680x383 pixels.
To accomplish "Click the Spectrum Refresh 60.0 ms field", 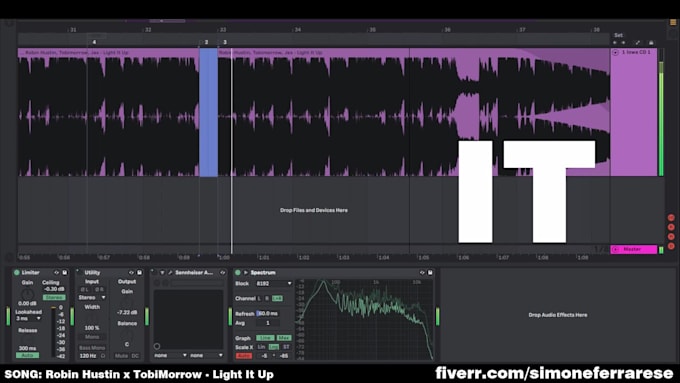I will (x=268, y=313).
